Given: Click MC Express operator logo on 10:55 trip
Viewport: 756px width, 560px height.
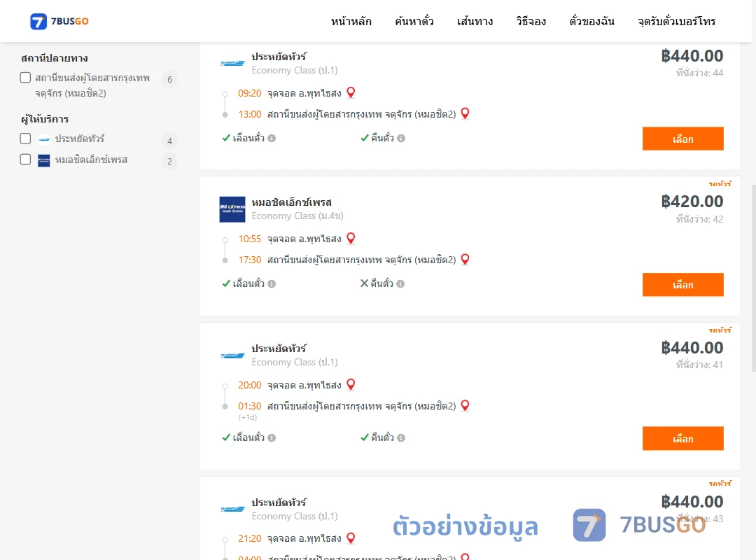Looking at the screenshot, I should click(232, 209).
